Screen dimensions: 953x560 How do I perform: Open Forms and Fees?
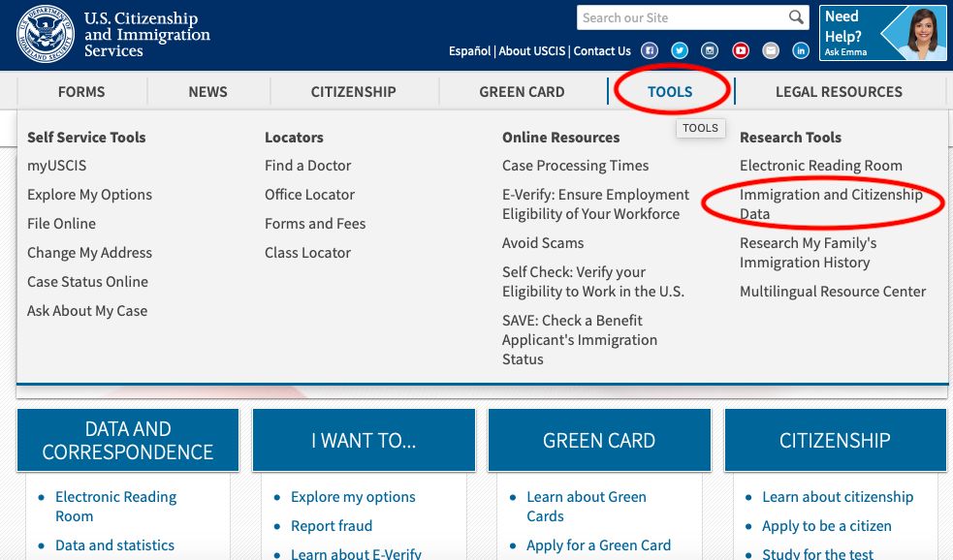[x=315, y=224]
